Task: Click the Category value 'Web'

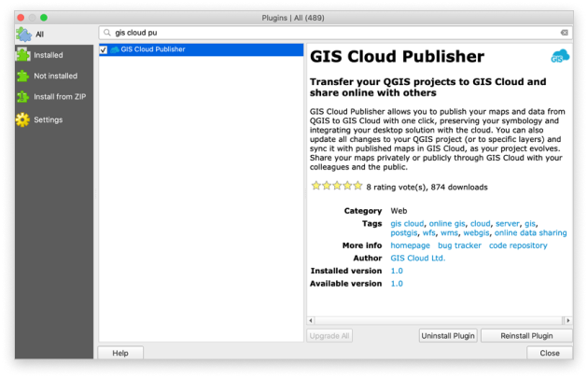Action: coord(399,211)
